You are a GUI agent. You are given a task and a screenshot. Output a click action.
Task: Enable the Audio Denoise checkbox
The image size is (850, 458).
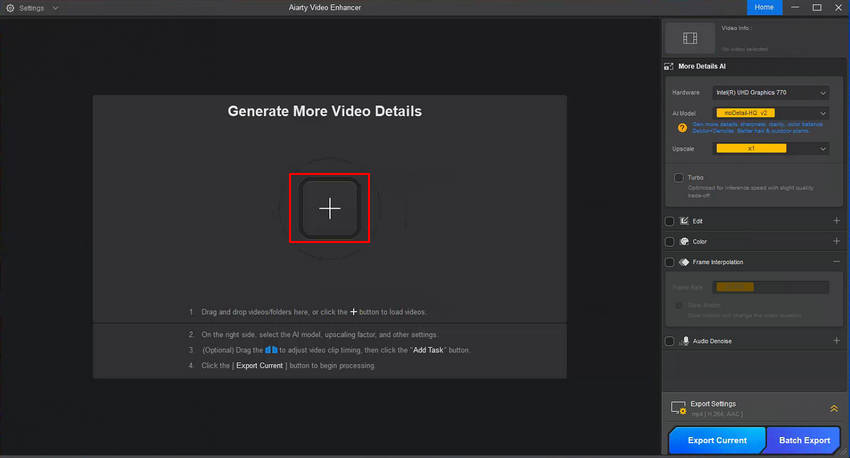click(669, 341)
